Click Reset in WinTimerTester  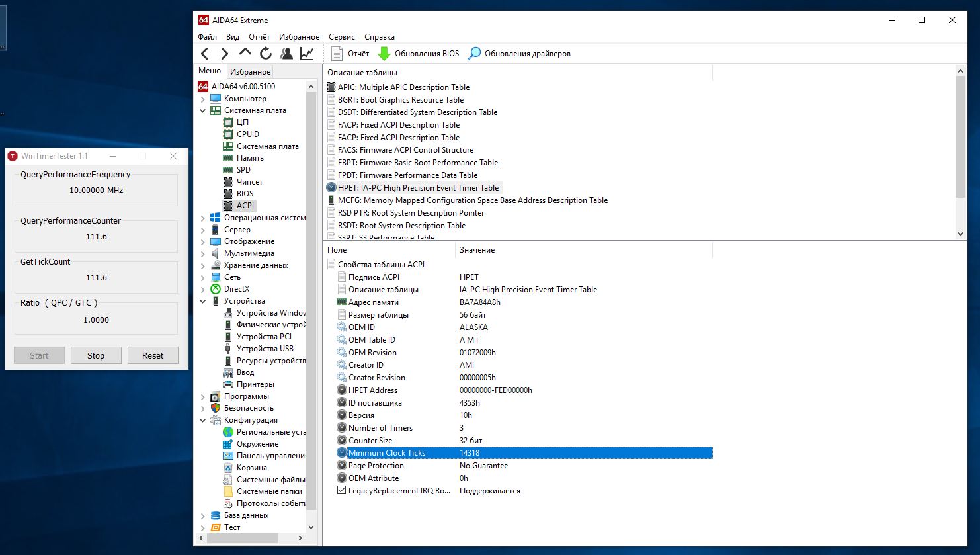[153, 355]
